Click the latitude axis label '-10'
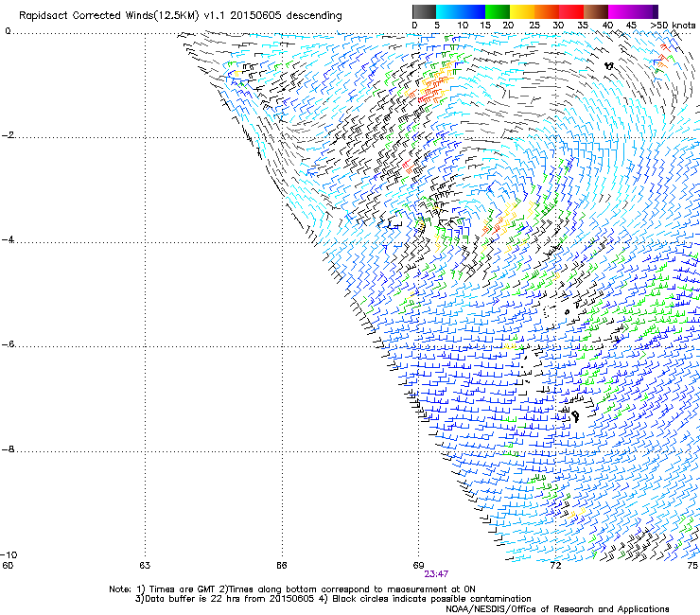The width and height of the screenshot is (700, 615). (9, 555)
